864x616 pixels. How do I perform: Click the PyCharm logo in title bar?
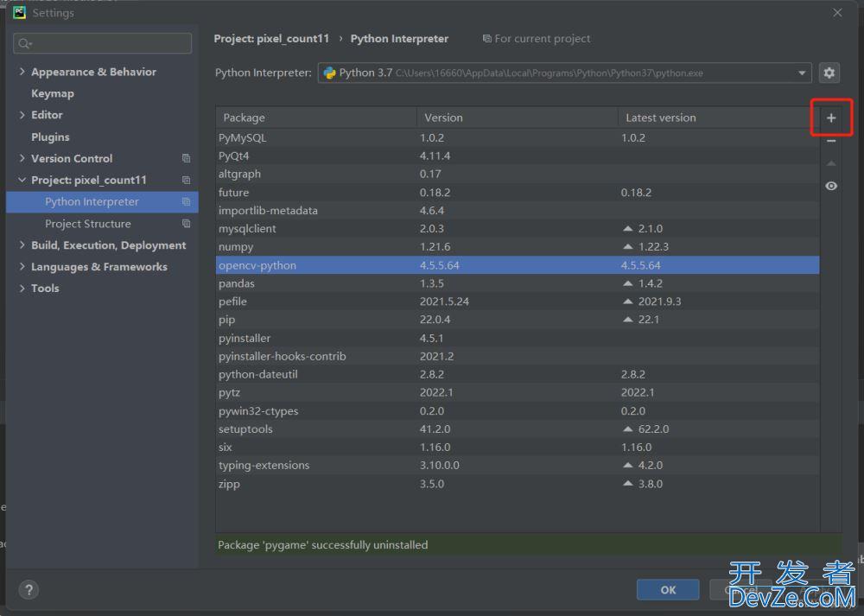pyautogui.click(x=19, y=12)
